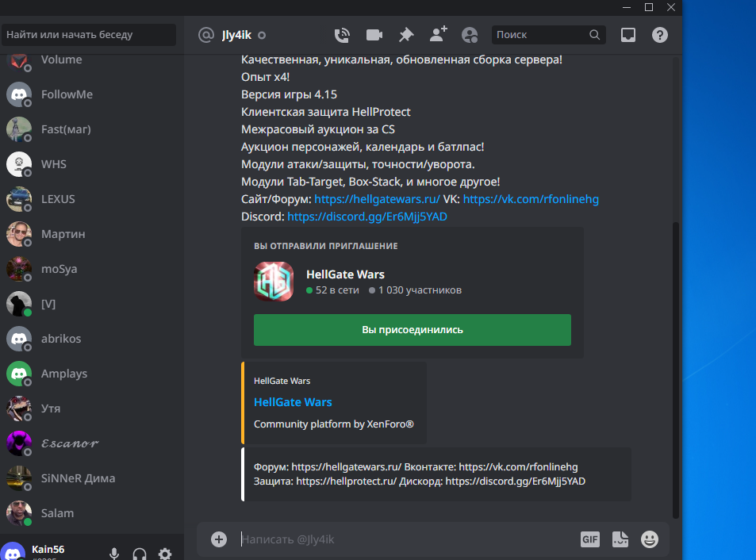Open the DM with Volume
The height and width of the screenshot is (560, 756).
tap(91, 59)
